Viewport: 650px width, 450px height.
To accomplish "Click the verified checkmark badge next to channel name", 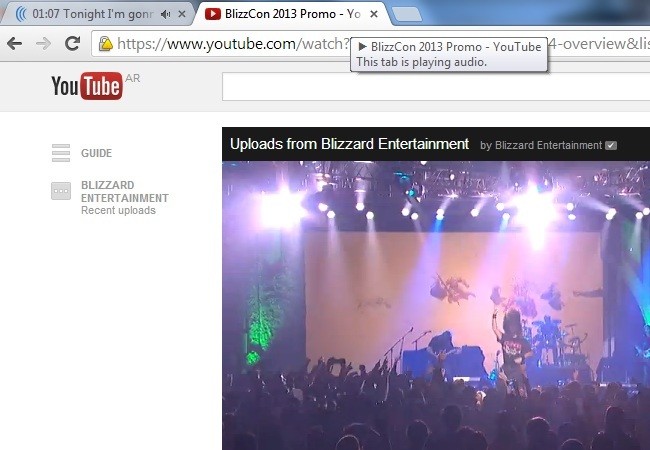I will pyautogui.click(x=611, y=145).
